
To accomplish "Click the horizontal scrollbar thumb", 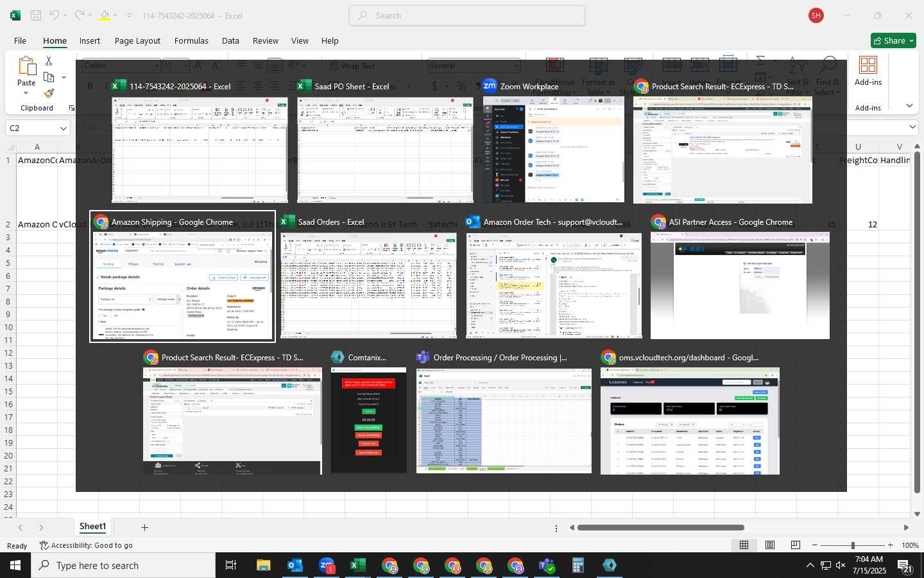I will [x=660, y=528].
